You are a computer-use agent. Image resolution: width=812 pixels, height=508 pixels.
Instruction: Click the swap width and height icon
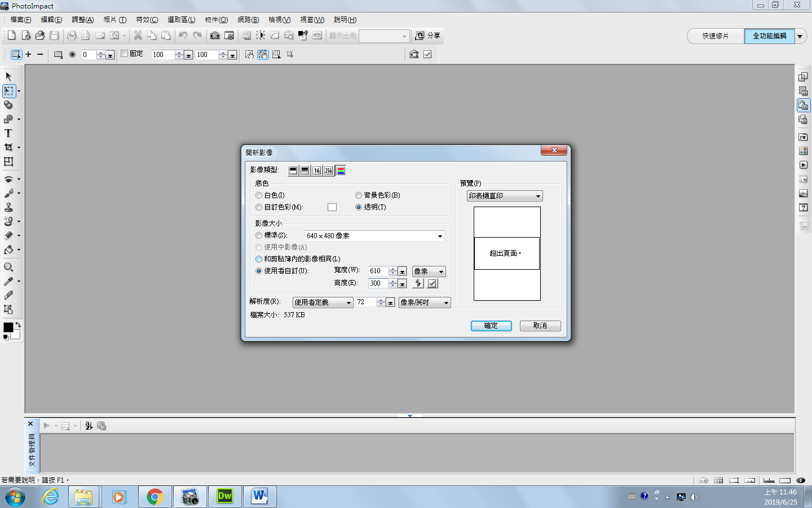[418, 283]
